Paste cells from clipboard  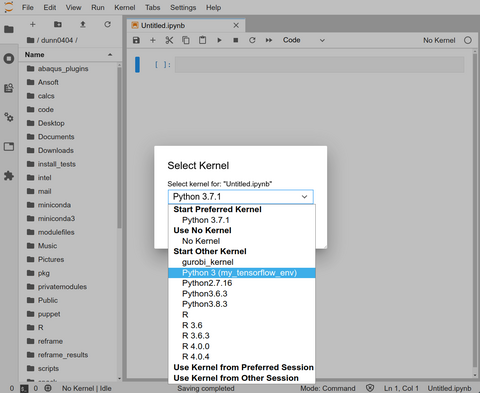coord(202,40)
